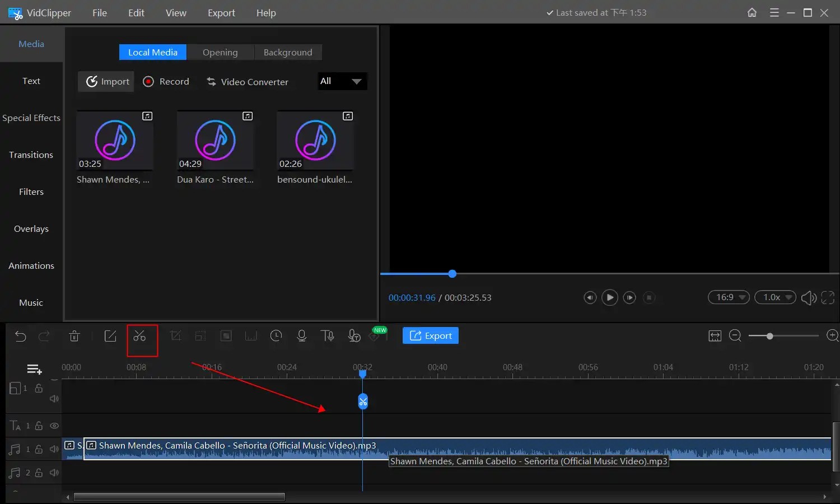Undo the last action

(21, 336)
